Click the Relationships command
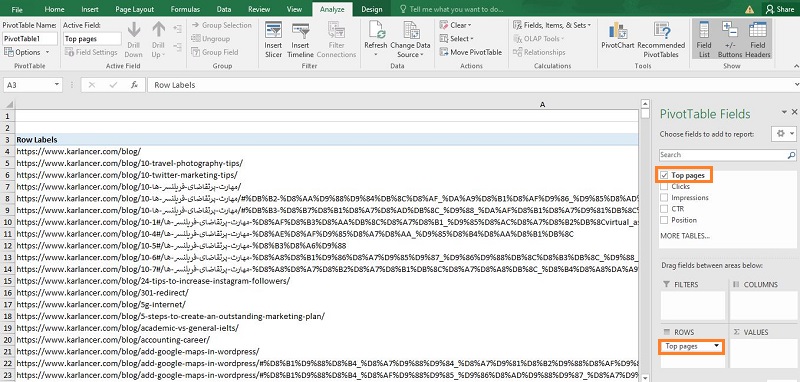The height and width of the screenshot is (382, 800). [538, 52]
